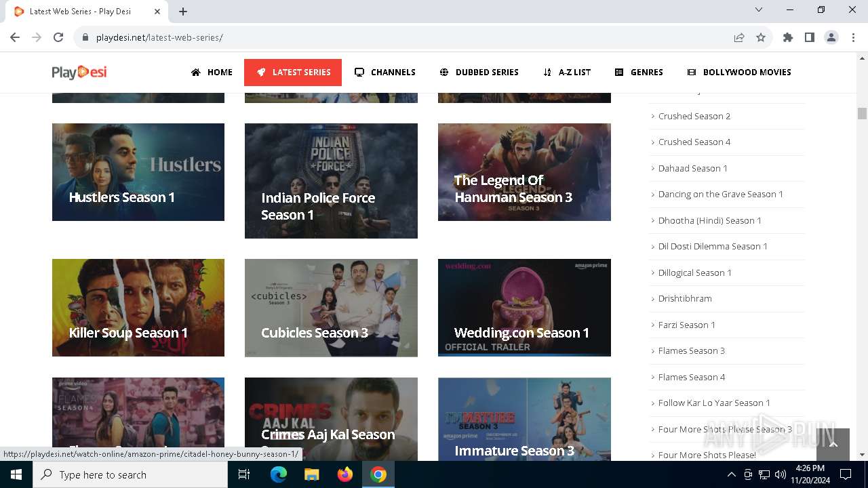Open the share page icon in the address bar
The image size is (868, 488).
coord(739,37)
